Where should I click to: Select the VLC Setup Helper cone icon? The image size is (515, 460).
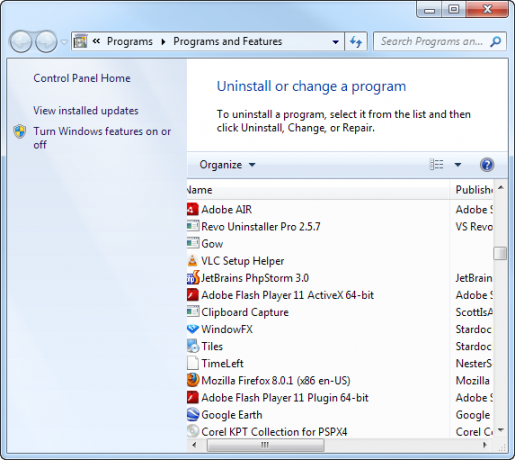(193, 261)
